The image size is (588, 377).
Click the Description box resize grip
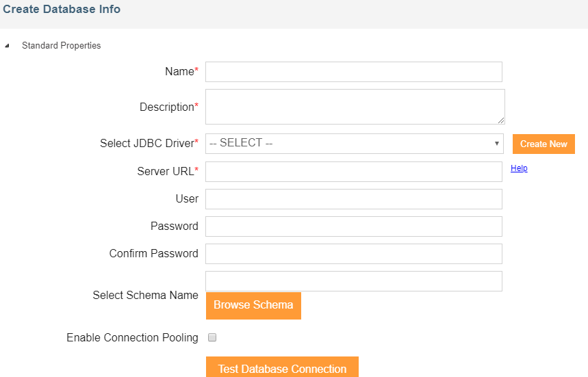pyautogui.click(x=501, y=120)
